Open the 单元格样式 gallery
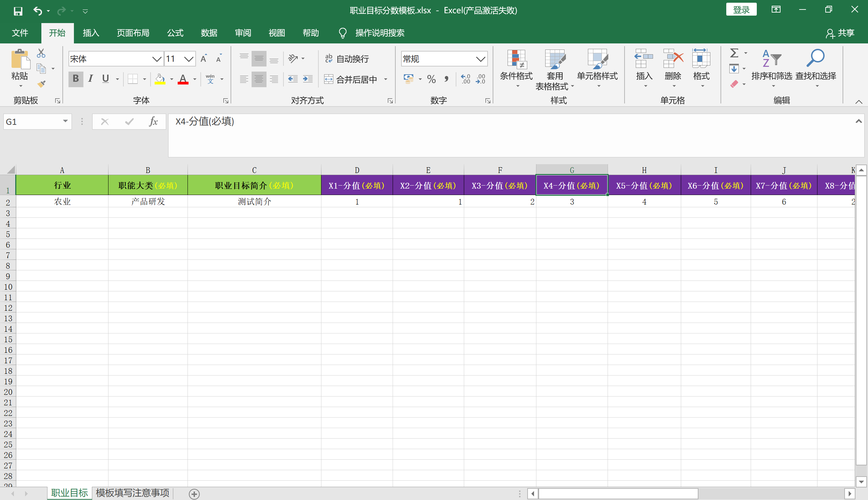Screen dimensions: 868x500 [596, 69]
